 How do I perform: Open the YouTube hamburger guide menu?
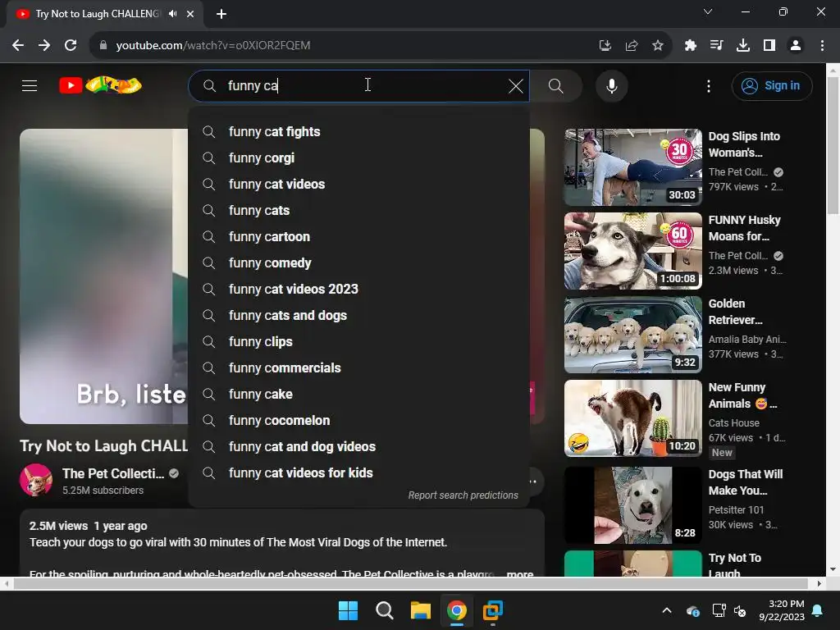[30, 85]
